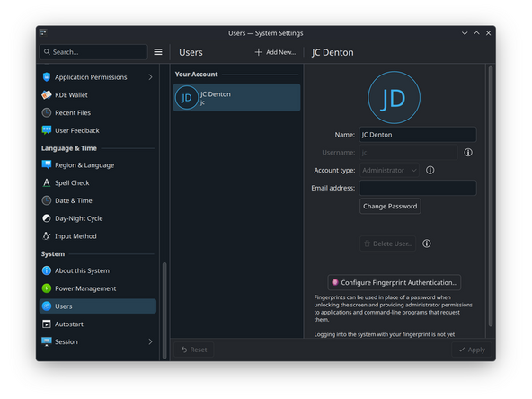Click the Email address field
Image resolution: width=532 pixels, height=399 pixels.
click(418, 188)
